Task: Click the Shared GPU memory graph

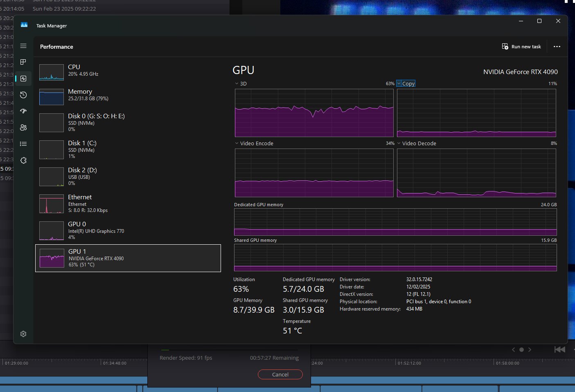Action: [x=395, y=258]
